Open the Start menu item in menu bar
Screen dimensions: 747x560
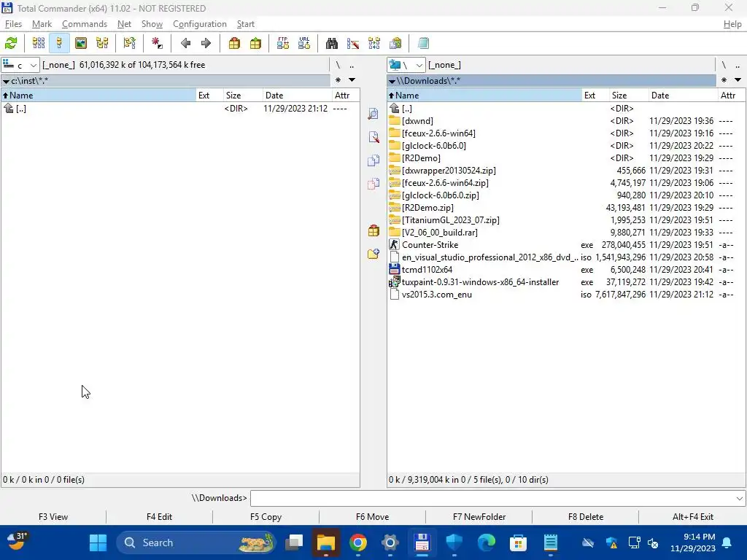tap(245, 24)
